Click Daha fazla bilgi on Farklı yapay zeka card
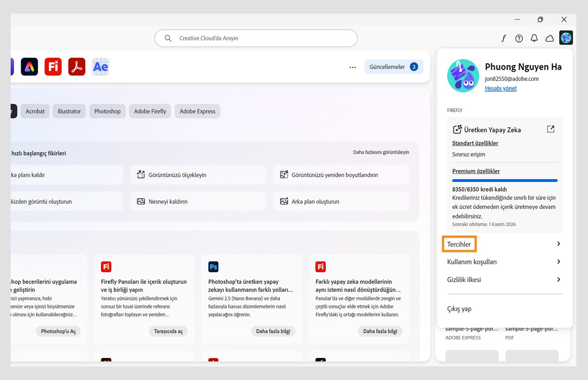The width and height of the screenshot is (588, 380). [x=380, y=331]
